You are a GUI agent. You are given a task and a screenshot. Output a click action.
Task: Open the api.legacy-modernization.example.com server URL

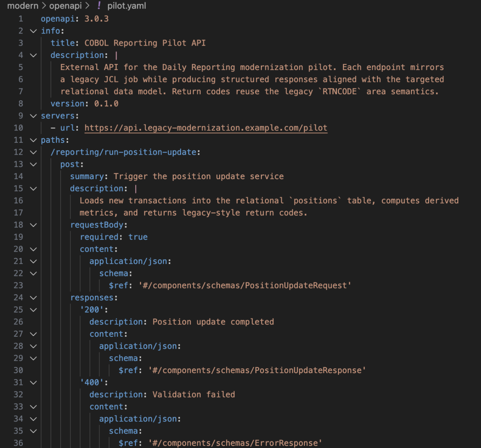tap(205, 127)
